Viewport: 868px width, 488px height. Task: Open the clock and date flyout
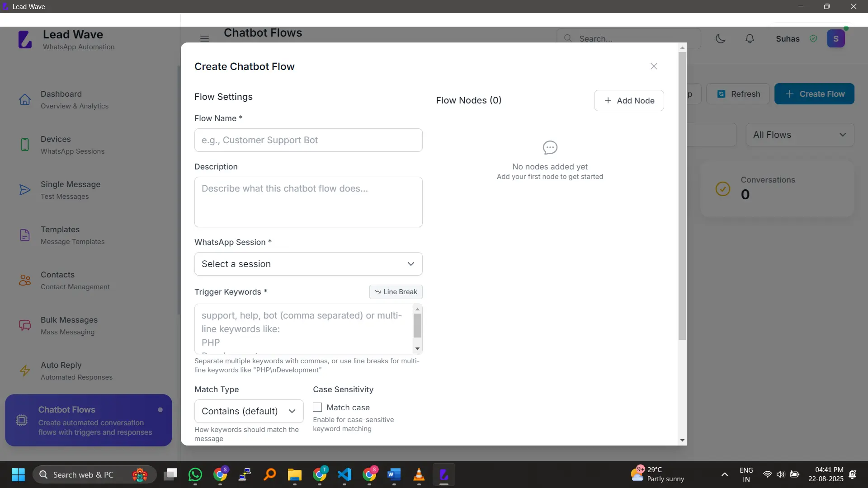[826, 474]
